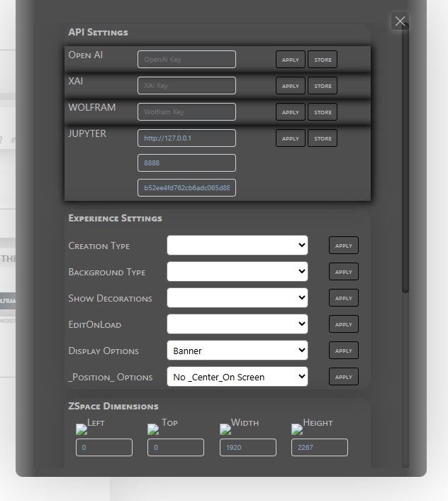Apply the Wolfram key
This screenshot has height=501, width=448.
click(291, 112)
